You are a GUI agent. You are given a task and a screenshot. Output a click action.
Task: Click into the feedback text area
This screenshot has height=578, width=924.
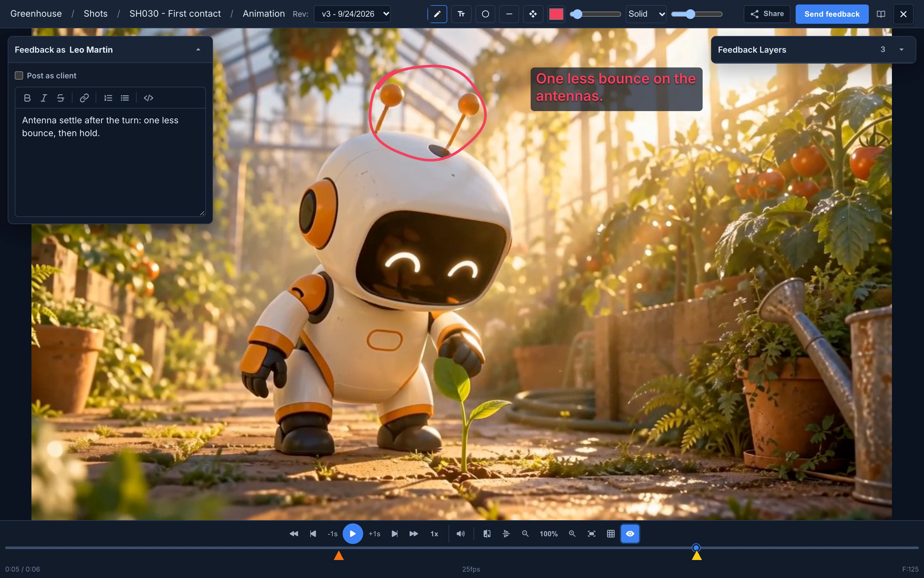(110, 162)
